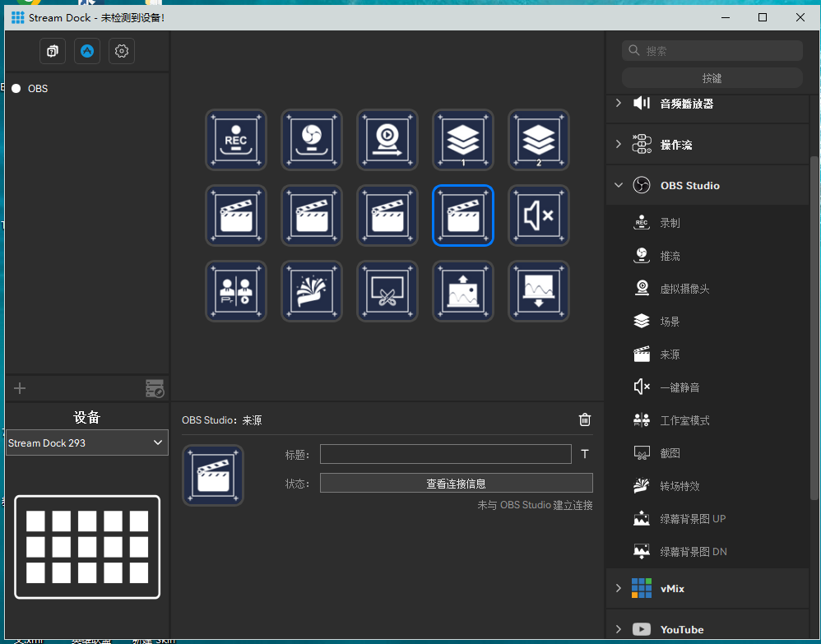Open the Stream Dock 293 device dropdown
821x644 pixels.
pyautogui.click(x=87, y=442)
